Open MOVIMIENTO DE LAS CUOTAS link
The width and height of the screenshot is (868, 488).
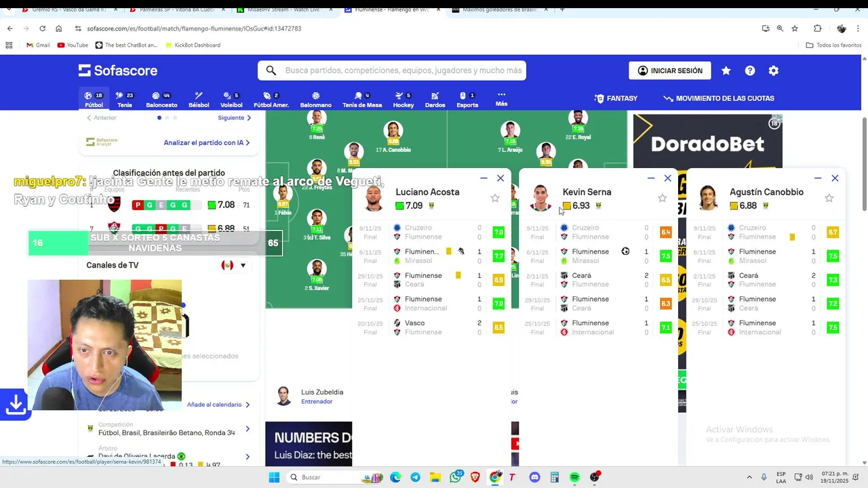point(719,98)
